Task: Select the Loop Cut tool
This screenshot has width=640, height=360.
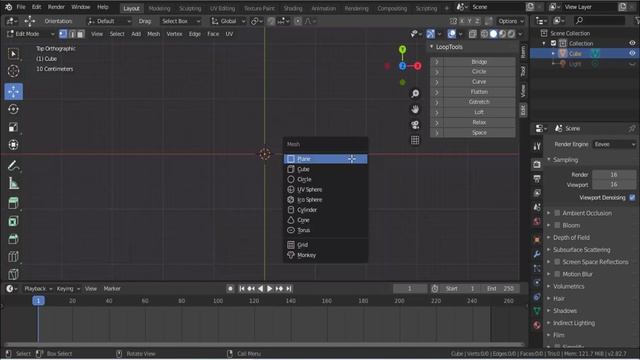Action: [13, 256]
